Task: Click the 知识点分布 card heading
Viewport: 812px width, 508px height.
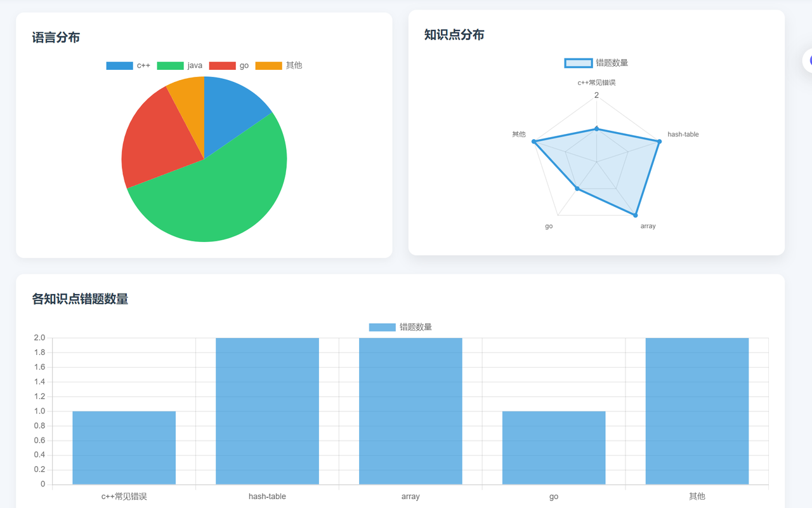Action: (454, 35)
